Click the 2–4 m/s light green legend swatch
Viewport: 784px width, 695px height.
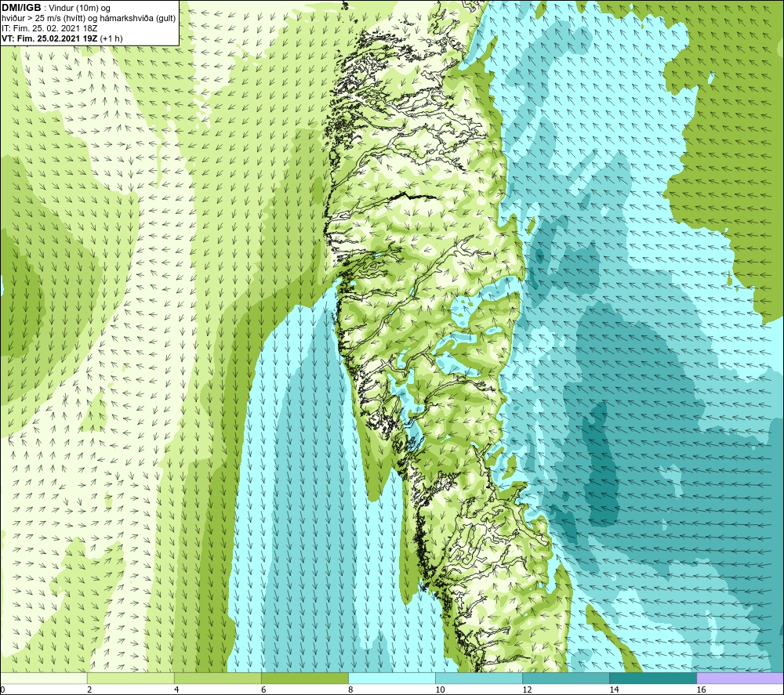tap(130, 679)
